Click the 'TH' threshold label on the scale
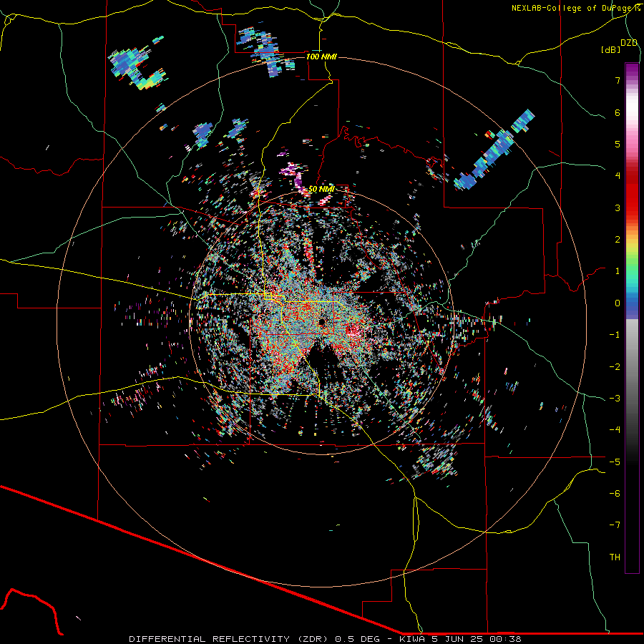 (615, 557)
